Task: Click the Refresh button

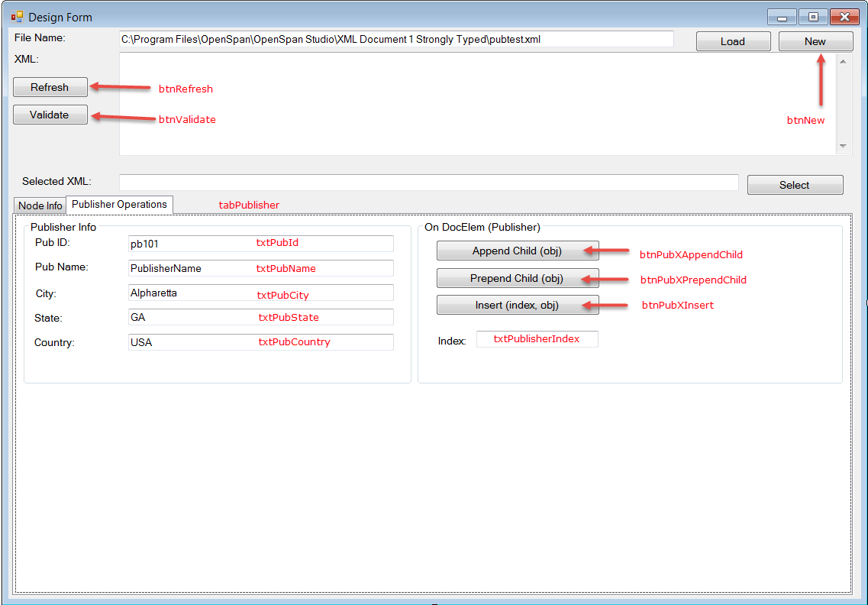Action: [x=50, y=87]
